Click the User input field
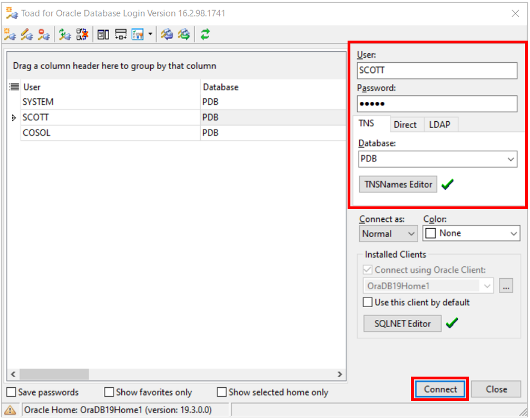Screen dimensions: 530x420 coord(437,71)
